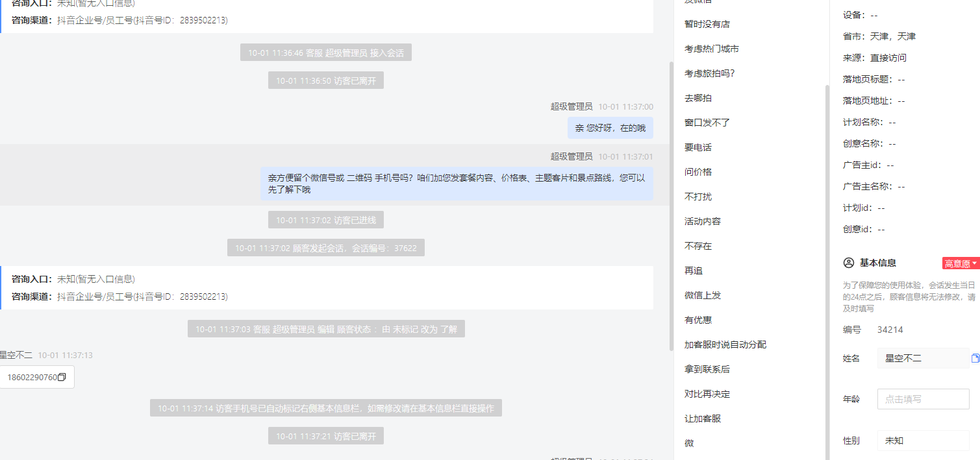This screenshot has height=460, width=980.
Task: Click the phone number card 18602290760
Action: tap(36, 378)
